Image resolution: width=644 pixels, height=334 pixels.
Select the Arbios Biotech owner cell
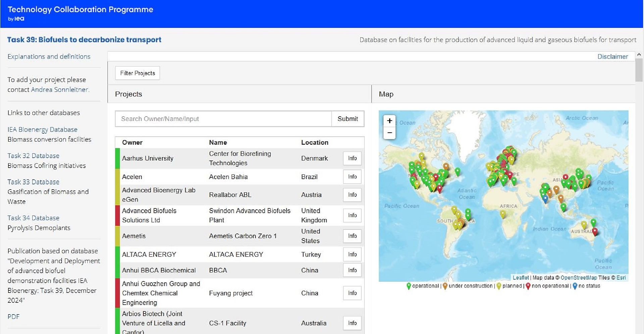pyautogui.click(x=154, y=323)
